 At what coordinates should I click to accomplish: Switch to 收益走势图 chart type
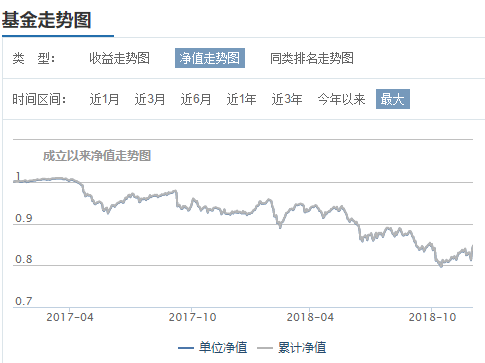point(119,58)
